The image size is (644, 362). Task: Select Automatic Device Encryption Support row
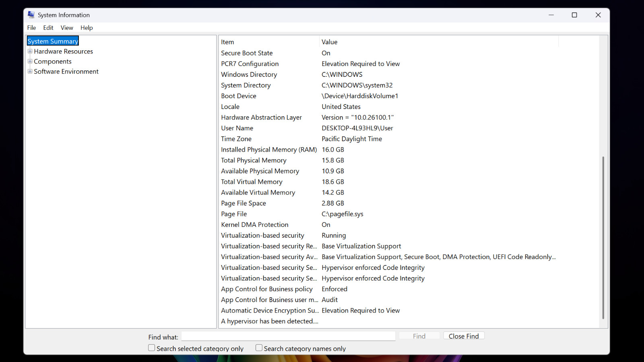[388, 311]
